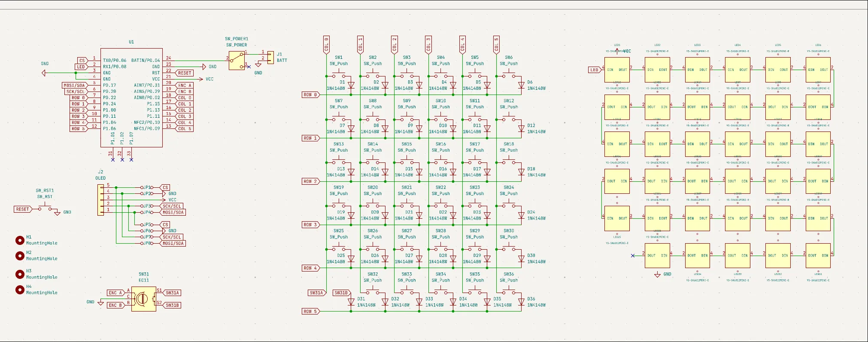Screen dimensions: 868x342
Task: Select the SW31B label beside the matrix
Action: pyautogui.click(x=342, y=293)
